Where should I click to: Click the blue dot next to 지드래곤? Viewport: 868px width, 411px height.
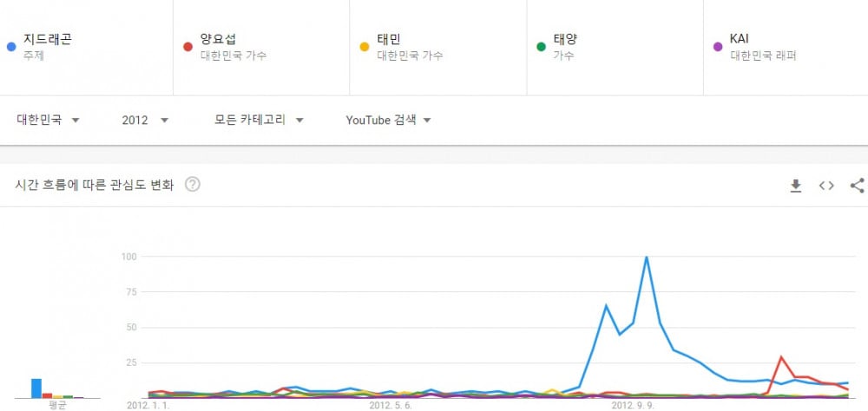pos(11,47)
